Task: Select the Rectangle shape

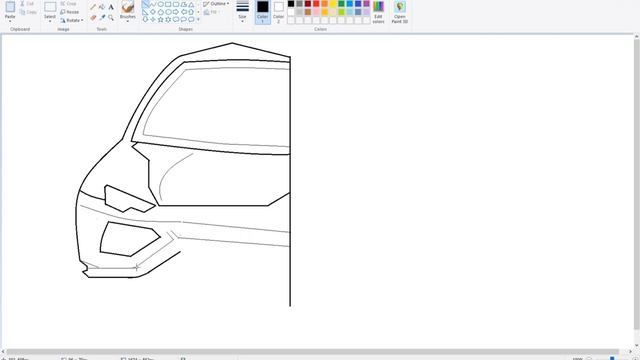Action: coord(168,4)
